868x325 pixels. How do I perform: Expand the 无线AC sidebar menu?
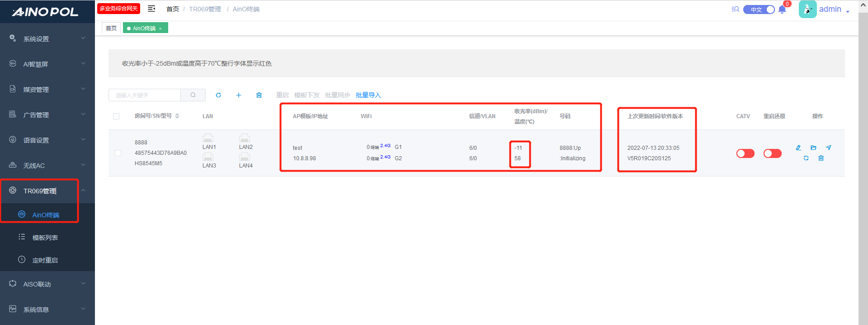47,166
